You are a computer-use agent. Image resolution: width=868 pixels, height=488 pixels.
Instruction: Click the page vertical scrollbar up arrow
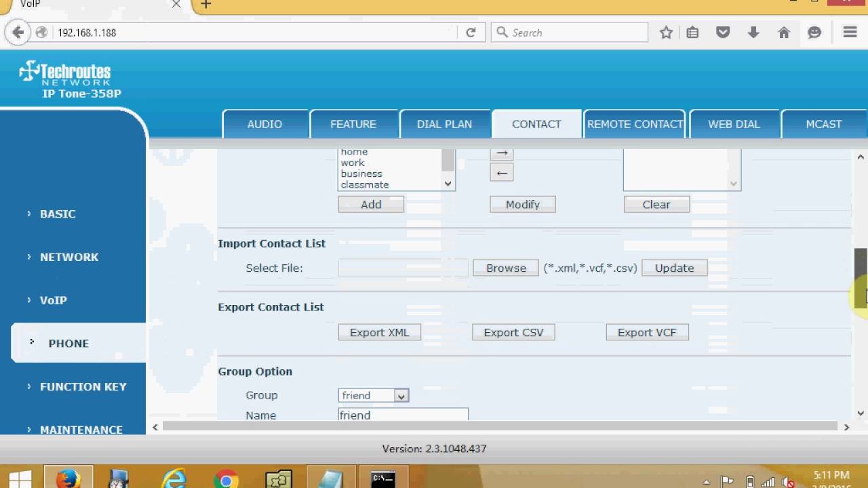tap(861, 157)
